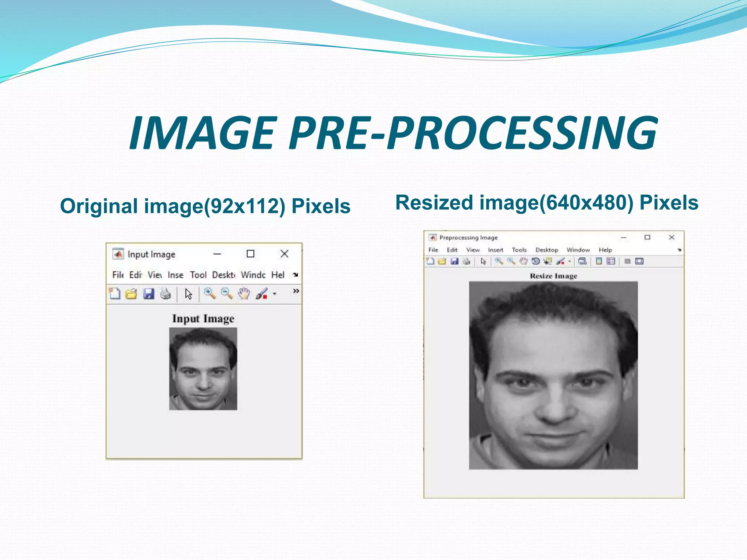Image resolution: width=747 pixels, height=560 pixels.
Task: Select Zoom Out magnifier in Input Image window
Action: pos(227,293)
